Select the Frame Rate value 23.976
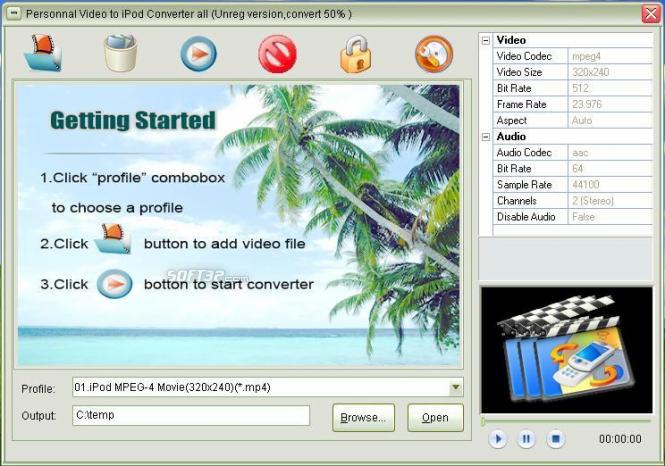Image resolution: width=665 pixels, height=466 pixels. [610, 104]
